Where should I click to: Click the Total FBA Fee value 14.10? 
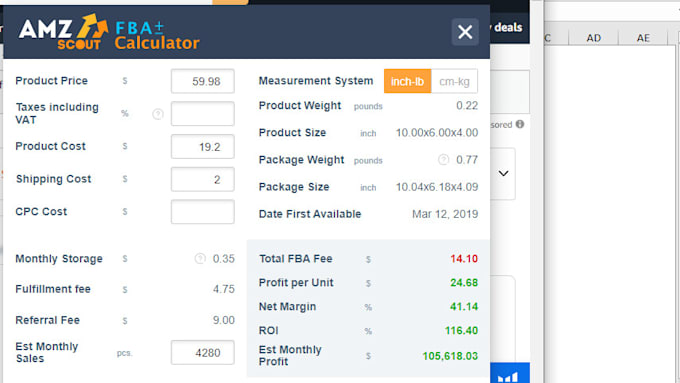(x=464, y=259)
